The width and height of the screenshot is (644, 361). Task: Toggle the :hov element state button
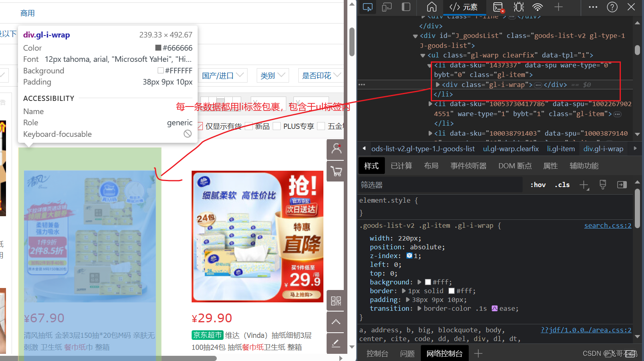[x=538, y=185]
